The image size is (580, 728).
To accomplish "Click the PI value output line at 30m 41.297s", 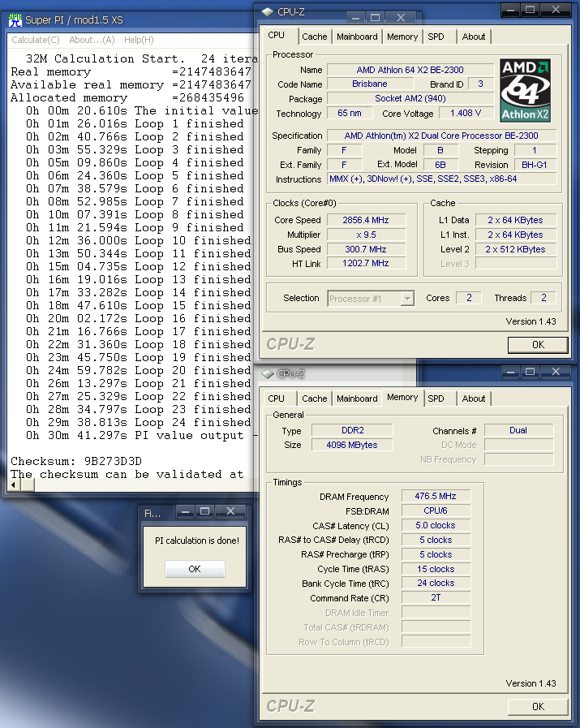I will pos(141,436).
